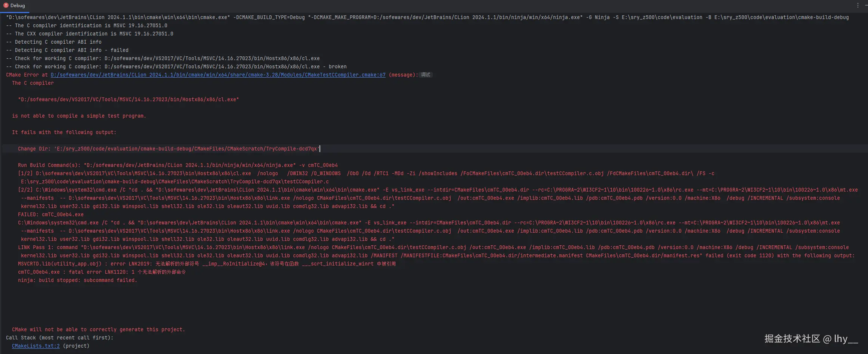Click the line starting with "LINK Pass 1: command"
This screenshot has width=868, height=354.
(433, 247)
